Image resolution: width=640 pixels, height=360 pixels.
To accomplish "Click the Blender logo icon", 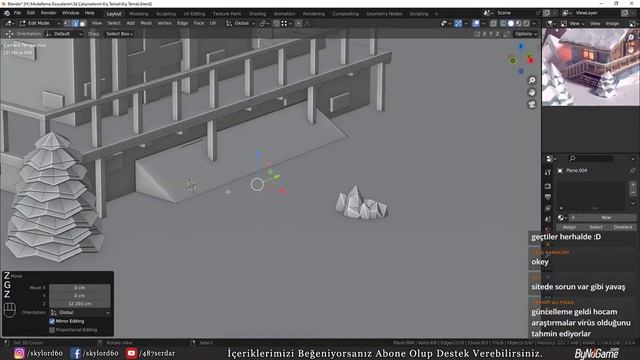I will tap(7, 13).
